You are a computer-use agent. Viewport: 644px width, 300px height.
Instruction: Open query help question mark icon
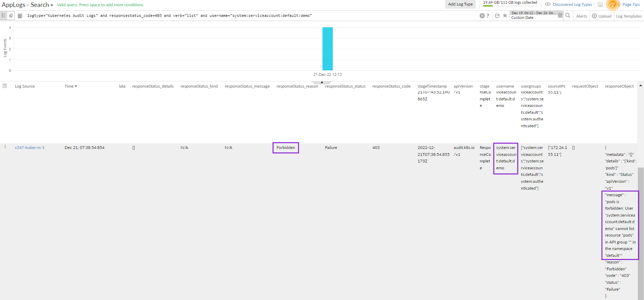click(x=488, y=16)
